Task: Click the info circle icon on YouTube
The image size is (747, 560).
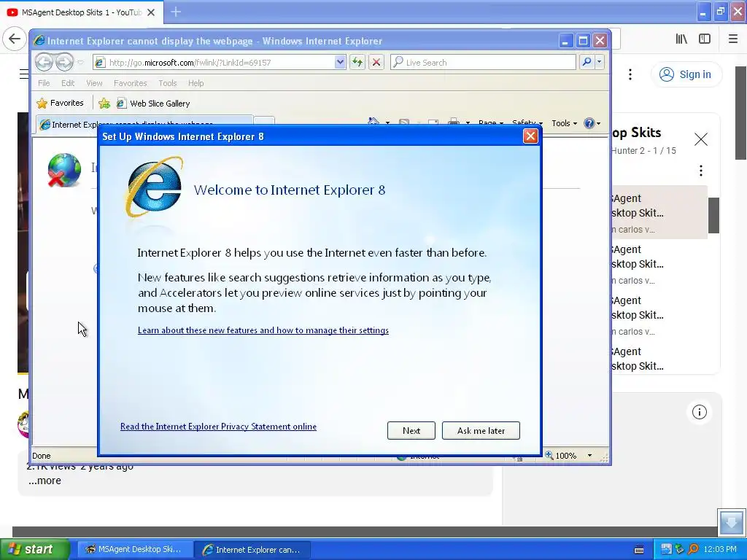Action: 699,412
